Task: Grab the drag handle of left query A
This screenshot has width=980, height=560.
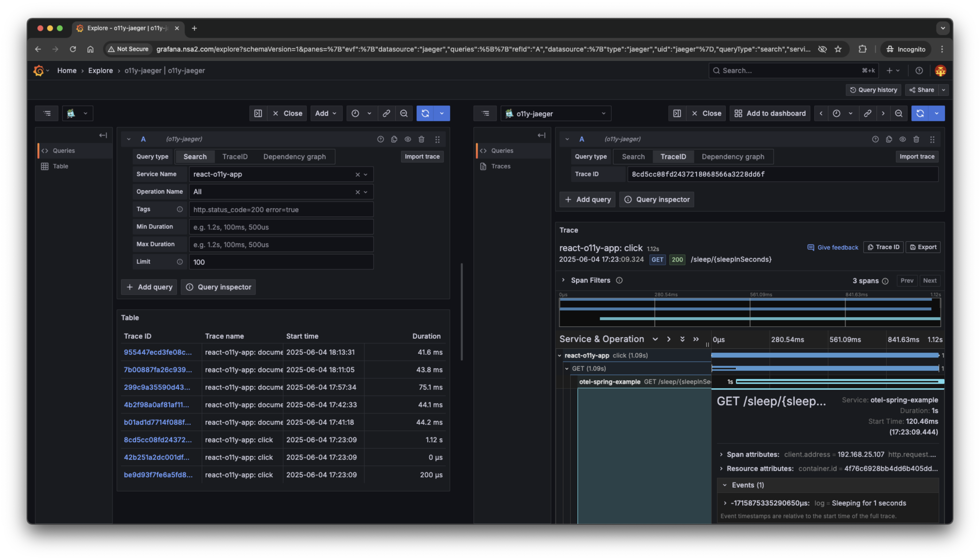Action: [x=437, y=139]
